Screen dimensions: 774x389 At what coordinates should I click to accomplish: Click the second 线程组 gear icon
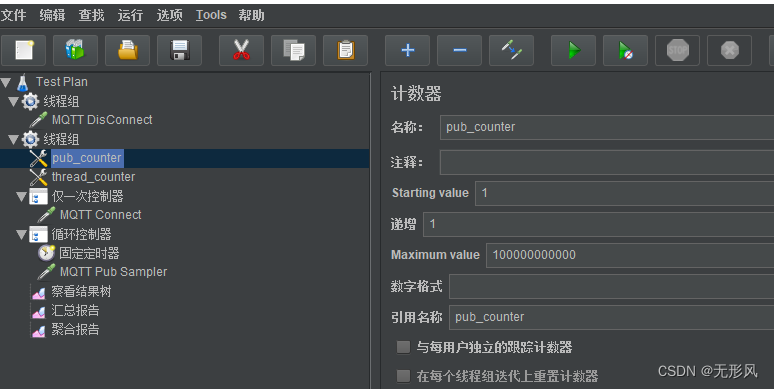coord(30,140)
